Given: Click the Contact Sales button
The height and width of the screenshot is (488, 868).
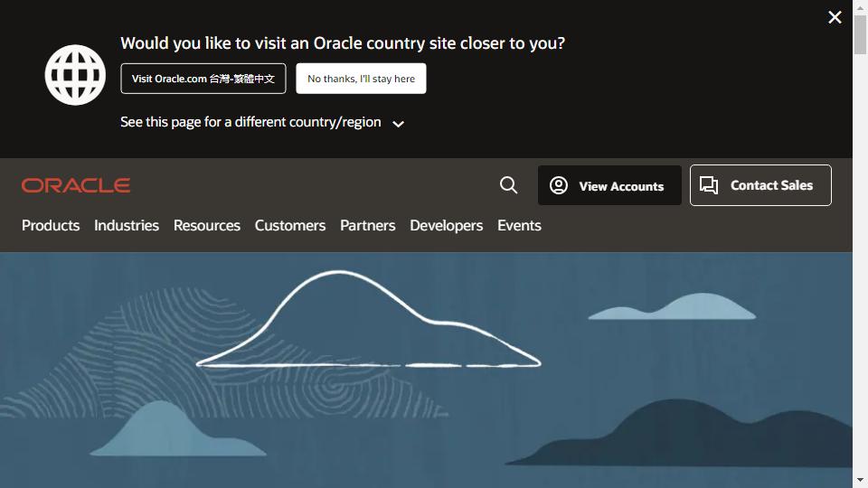Looking at the screenshot, I should [x=760, y=185].
